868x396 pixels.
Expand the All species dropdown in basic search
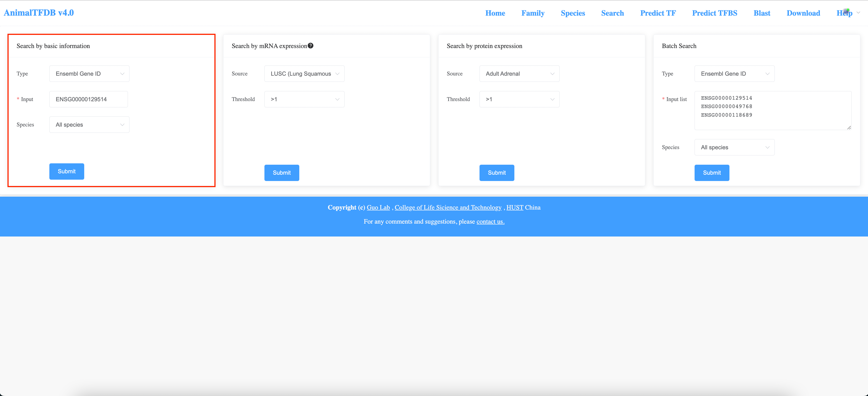[89, 124]
